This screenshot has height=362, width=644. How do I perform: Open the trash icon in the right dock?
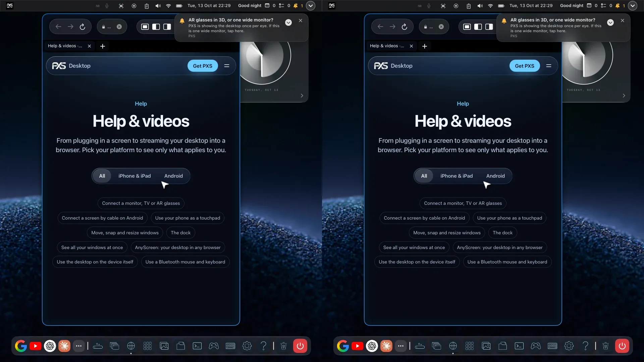click(605, 346)
